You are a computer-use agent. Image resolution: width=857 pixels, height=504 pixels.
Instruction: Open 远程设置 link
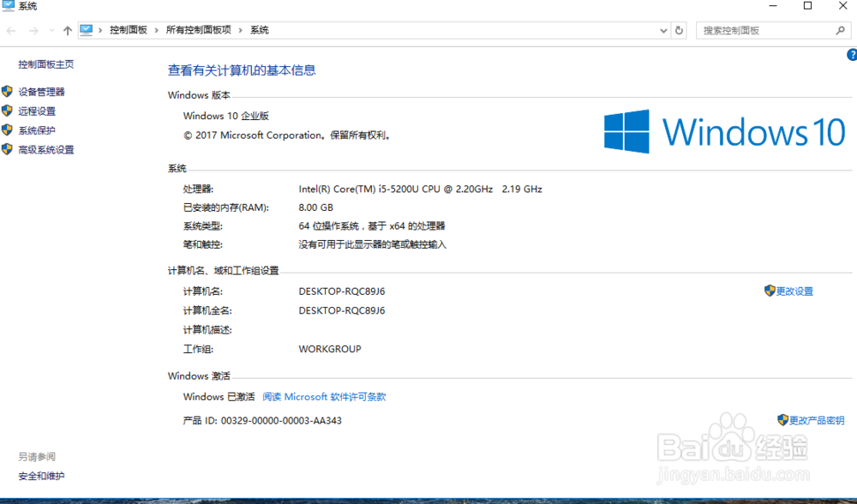point(37,111)
